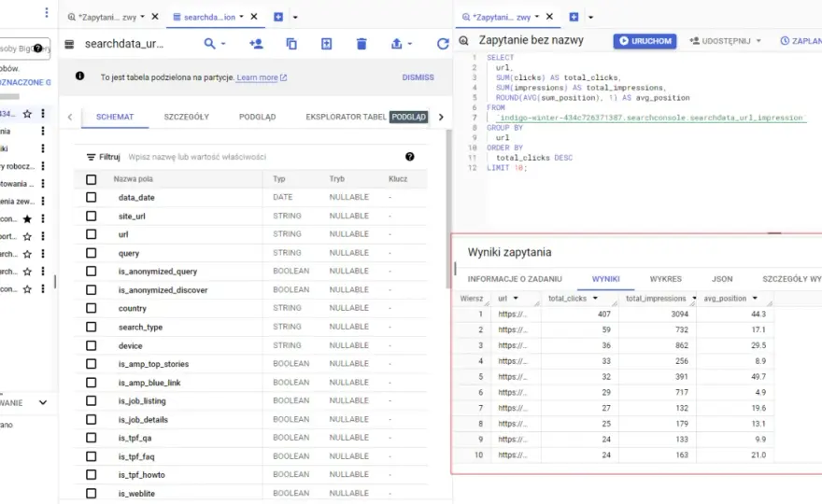The width and height of the screenshot is (822, 504).
Task: Close the Zapytani tab in right pane
Action: pyautogui.click(x=549, y=17)
